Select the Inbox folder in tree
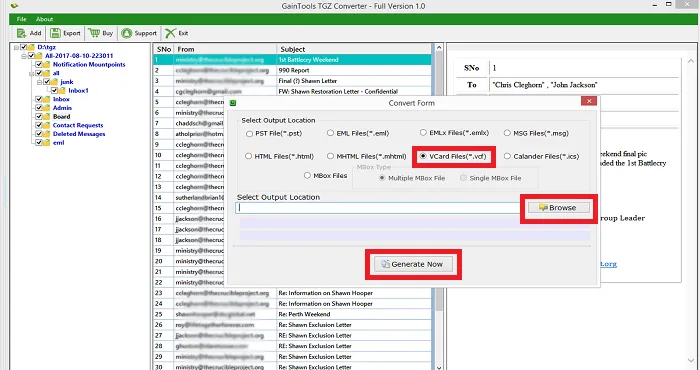This screenshot has width=700, height=370. point(61,99)
